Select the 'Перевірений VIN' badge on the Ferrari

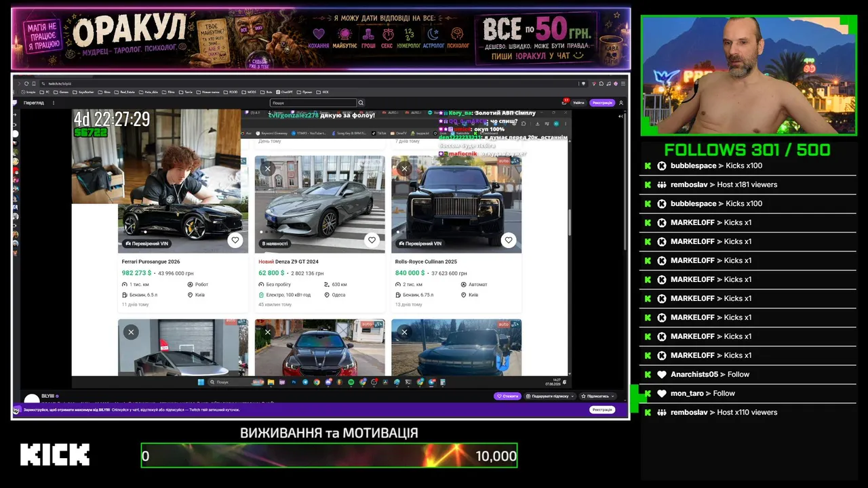click(146, 243)
